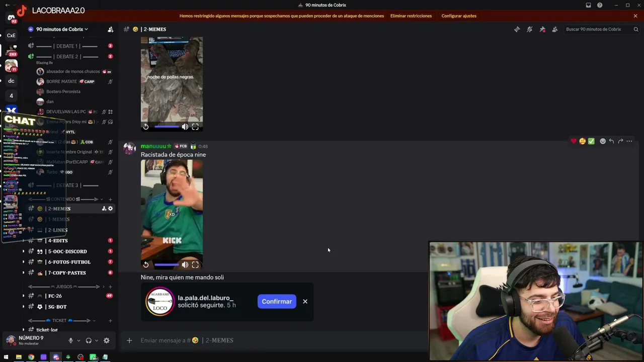
Task: Dismiss the red restriction banner
Action: click(x=635, y=16)
